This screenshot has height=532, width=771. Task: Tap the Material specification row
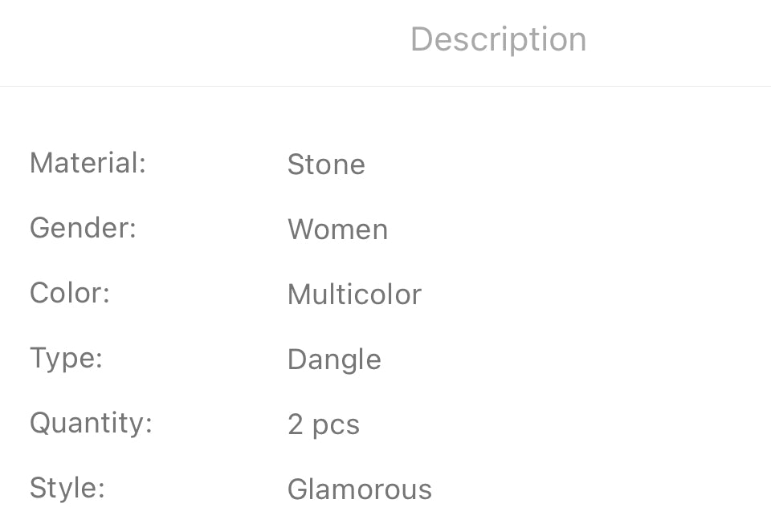385,164
